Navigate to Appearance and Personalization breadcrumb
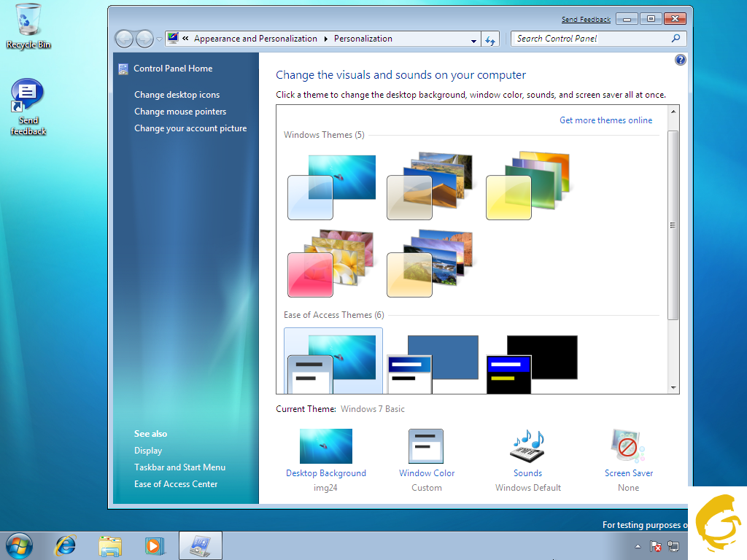The image size is (747, 560). (255, 39)
